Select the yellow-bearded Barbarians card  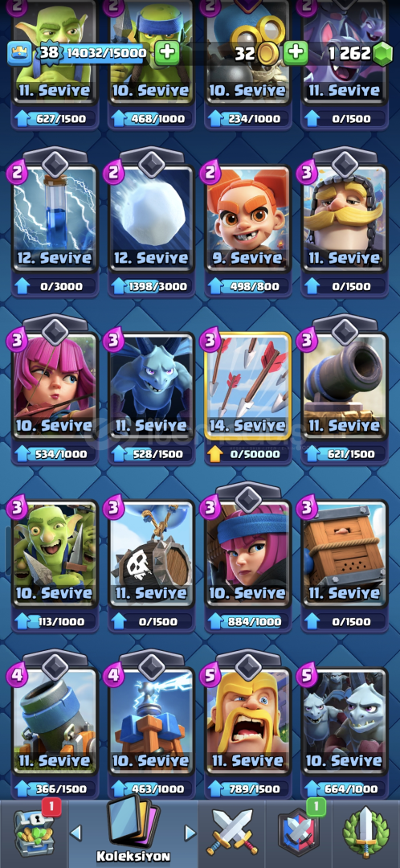coord(247,719)
